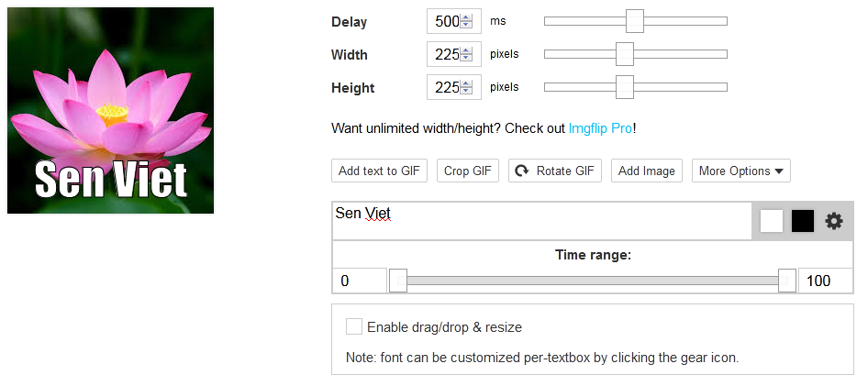Click the Width slider handle
The image size is (868, 386).
625,54
